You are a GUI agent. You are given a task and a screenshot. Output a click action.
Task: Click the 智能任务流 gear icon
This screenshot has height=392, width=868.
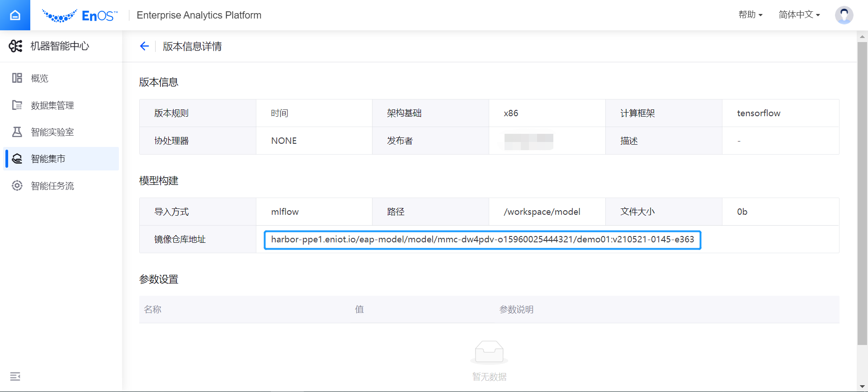(17, 186)
